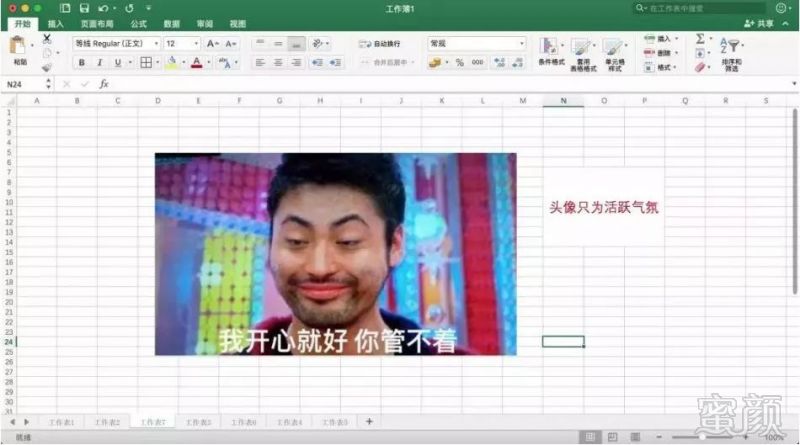Expand the number format combo box

(521, 43)
